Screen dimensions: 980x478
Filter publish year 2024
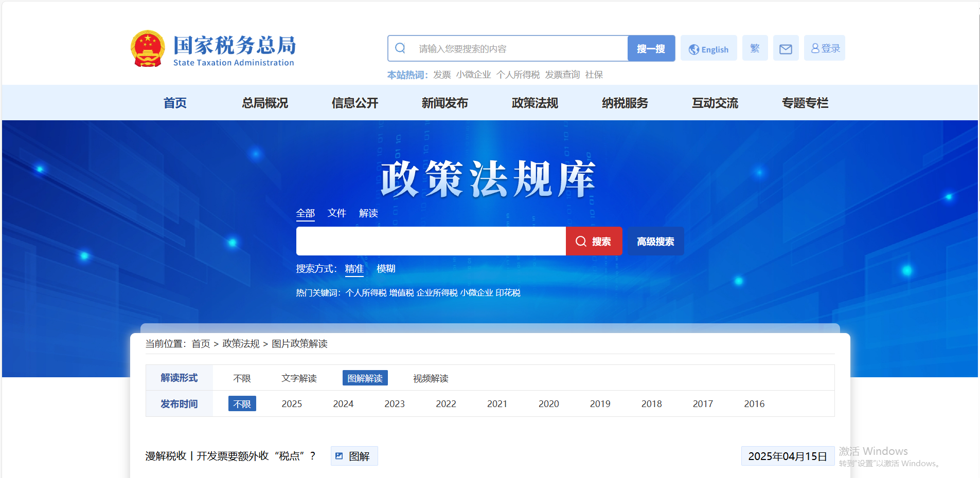coord(343,404)
